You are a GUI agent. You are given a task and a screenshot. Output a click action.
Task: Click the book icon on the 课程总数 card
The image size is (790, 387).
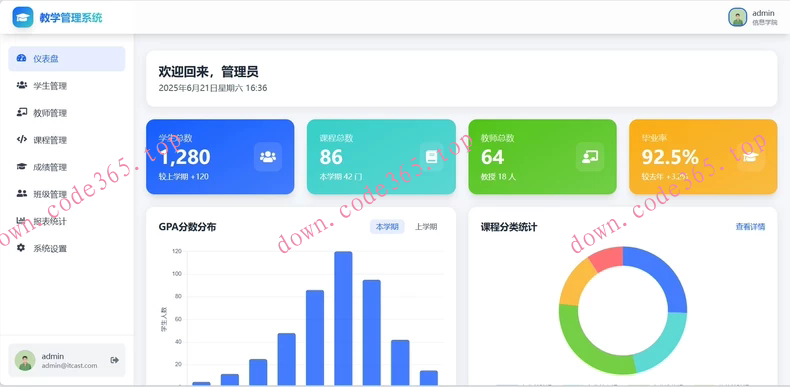pos(432,157)
